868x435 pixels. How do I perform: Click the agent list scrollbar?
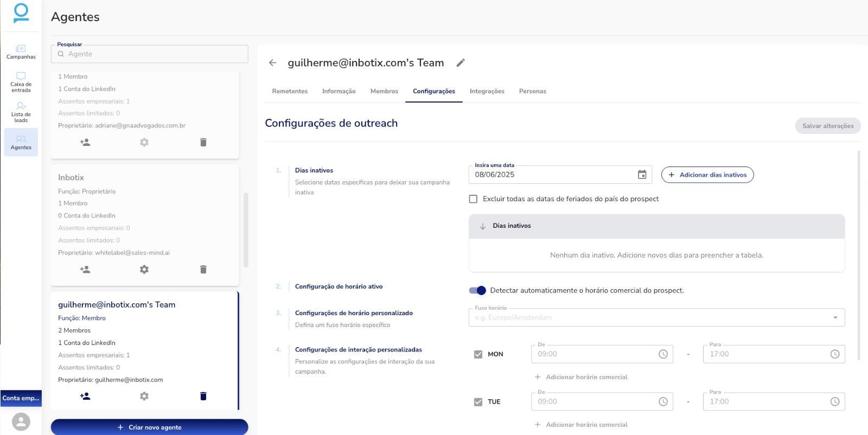tap(246, 230)
